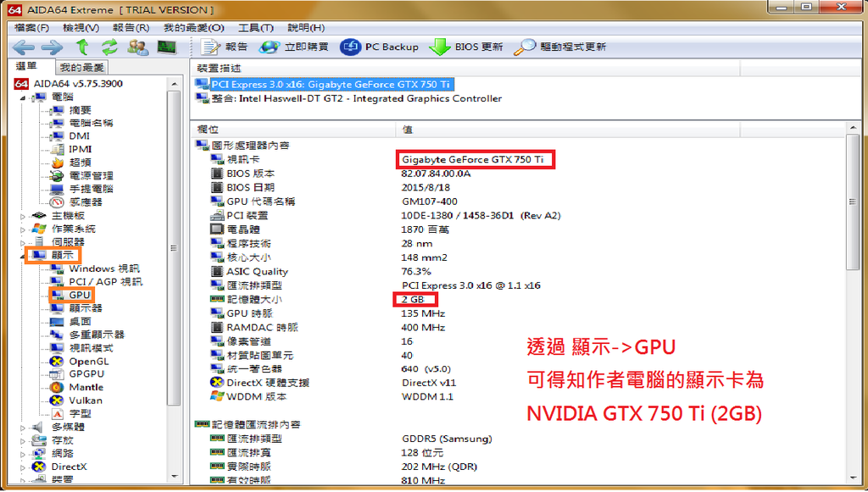Click the green Up arrow toolbar icon
Screen dimensions: 868x492
click(x=82, y=47)
